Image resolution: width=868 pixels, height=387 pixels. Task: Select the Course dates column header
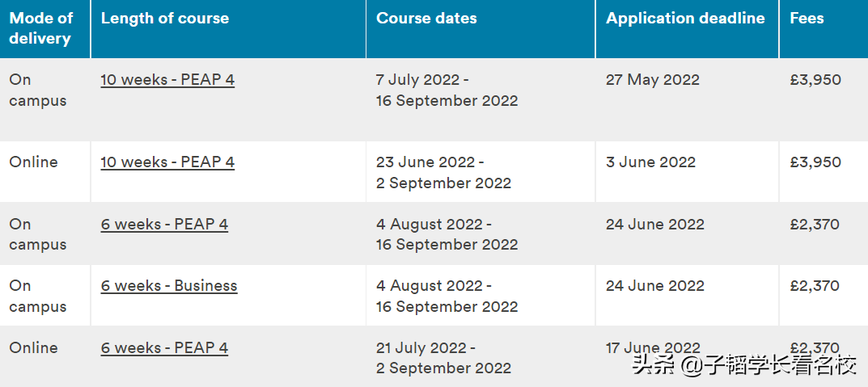(x=426, y=19)
